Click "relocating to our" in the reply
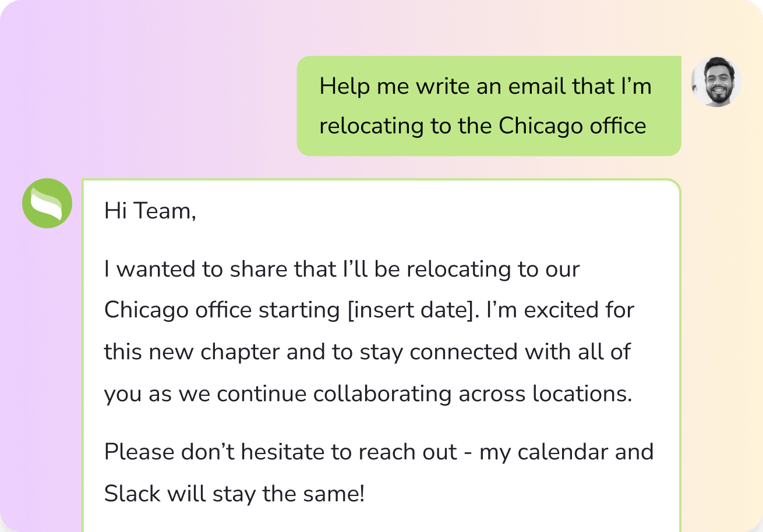The image size is (763, 532). click(493, 269)
